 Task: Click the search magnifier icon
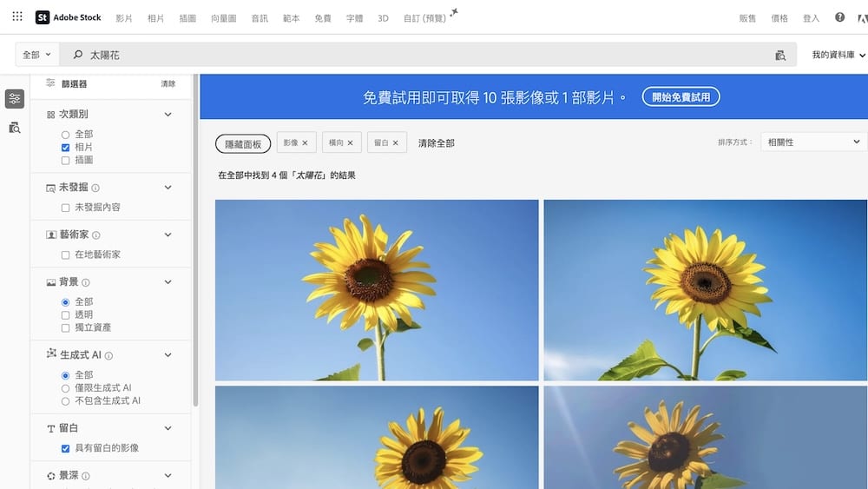coord(78,54)
